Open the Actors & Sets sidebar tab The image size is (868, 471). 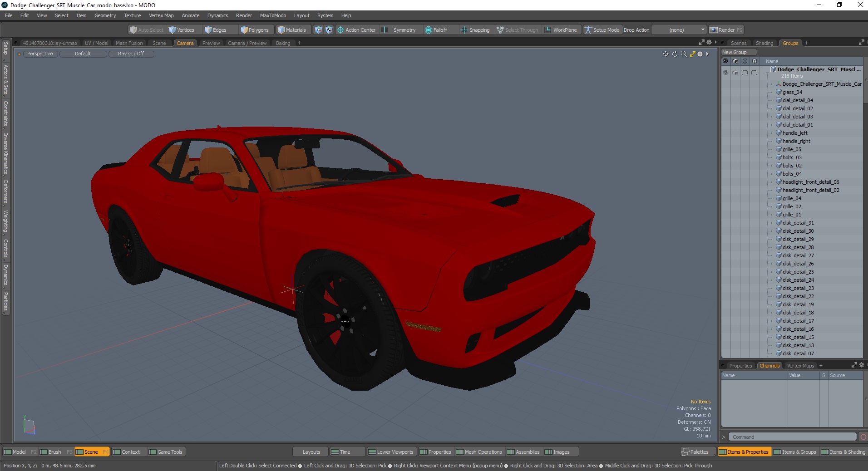[x=5, y=79]
